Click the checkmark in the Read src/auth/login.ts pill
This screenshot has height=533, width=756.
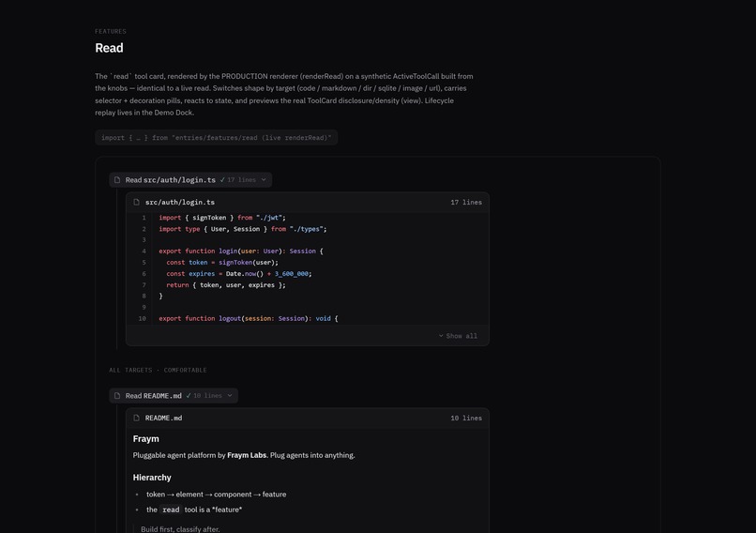[222, 180]
